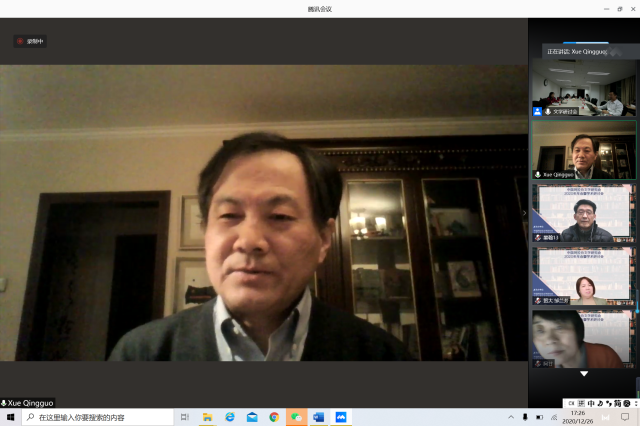Click Tencent Meeting icon in taskbar
Viewport: 640px width, 426px height.
[x=341, y=417]
